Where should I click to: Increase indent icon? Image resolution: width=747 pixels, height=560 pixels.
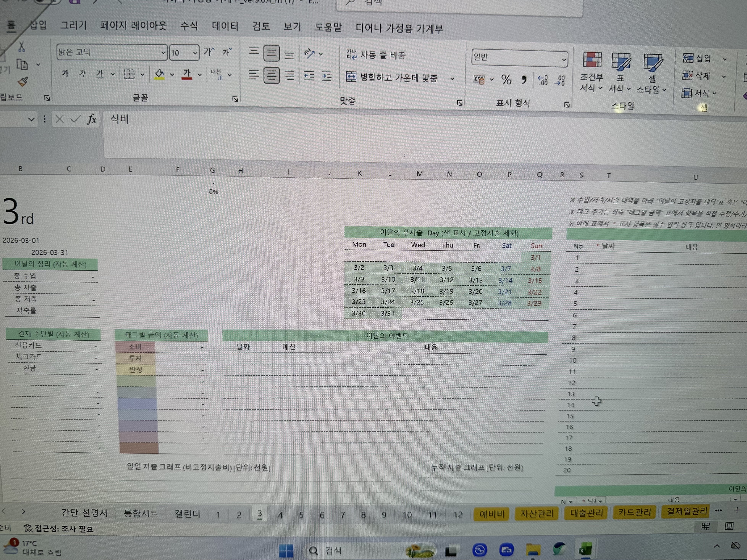coord(327,77)
